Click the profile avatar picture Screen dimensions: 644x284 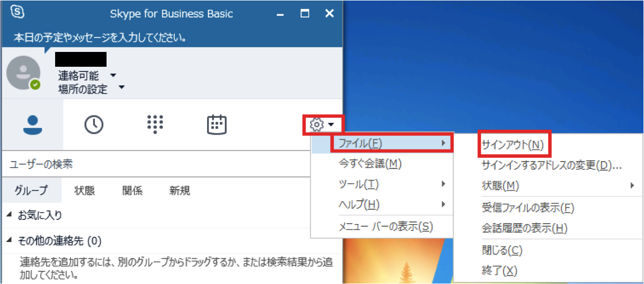(23, 73)
